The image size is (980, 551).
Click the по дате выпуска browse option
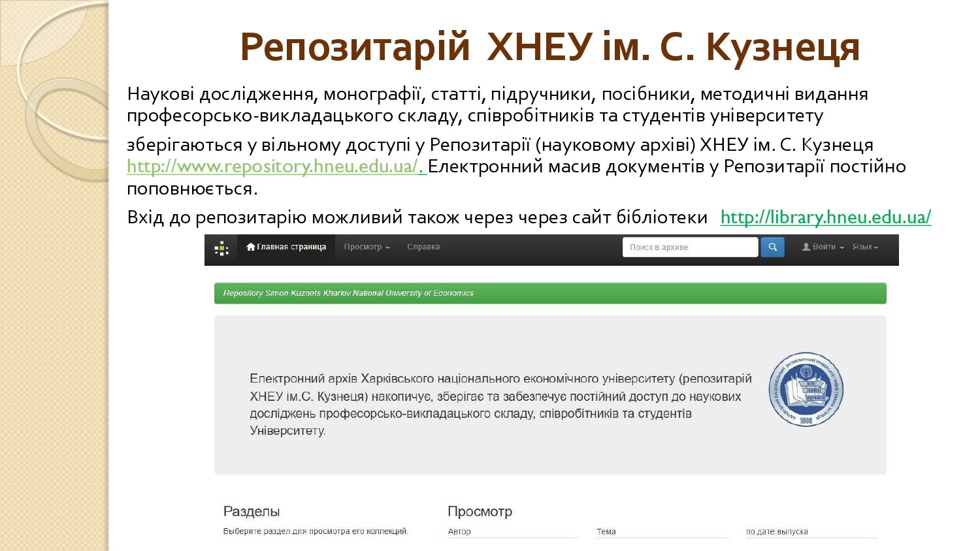777,531
